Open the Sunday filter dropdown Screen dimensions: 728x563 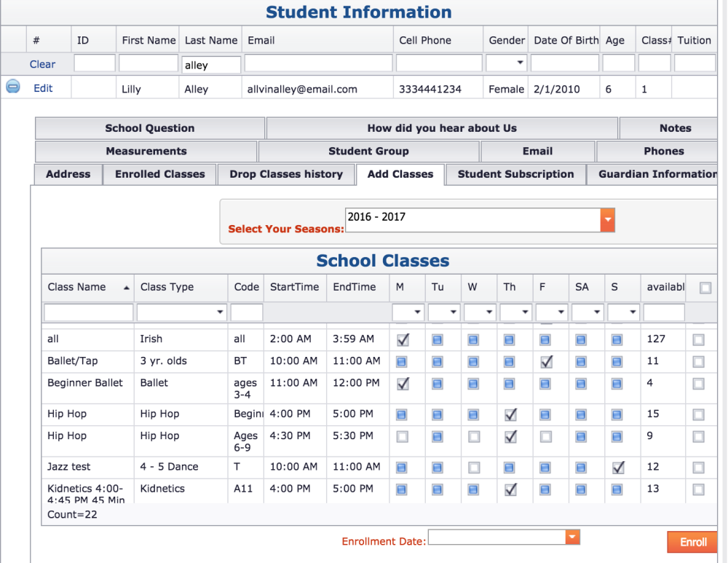633,312
